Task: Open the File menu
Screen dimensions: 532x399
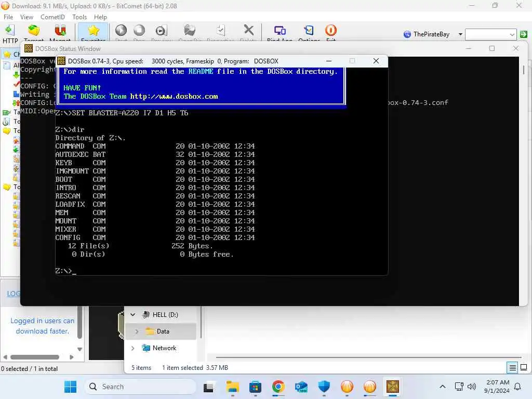Action: 8,17
